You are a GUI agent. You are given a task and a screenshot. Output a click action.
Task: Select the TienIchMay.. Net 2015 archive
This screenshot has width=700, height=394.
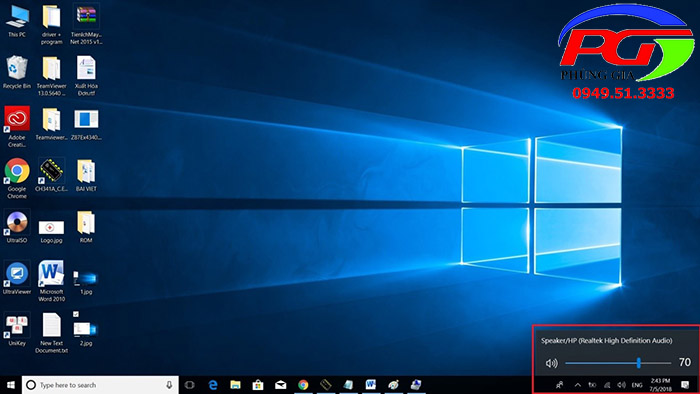click(x=86, y=25)
